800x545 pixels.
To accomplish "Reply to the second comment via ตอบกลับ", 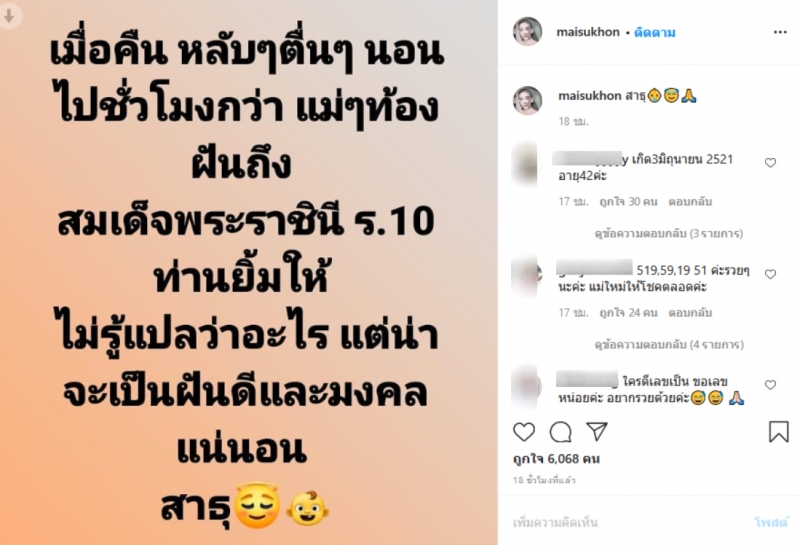I will click(690, 313).
